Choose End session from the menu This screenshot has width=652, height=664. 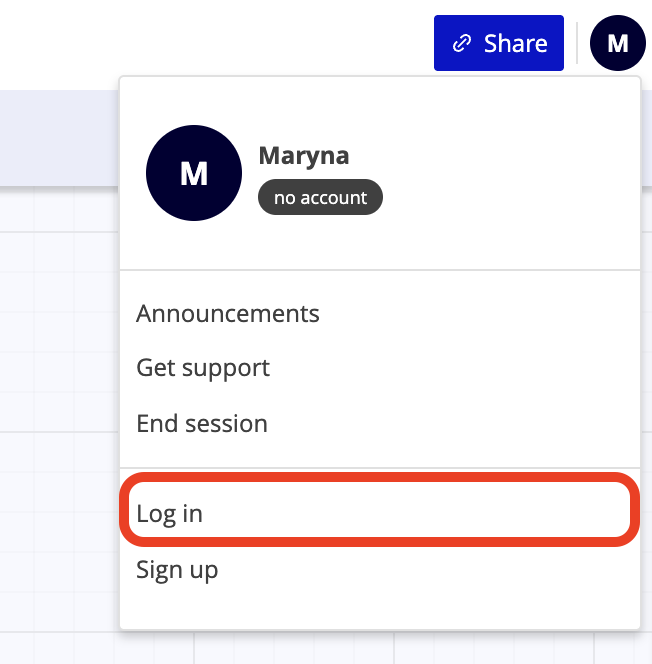coord(202,423)
